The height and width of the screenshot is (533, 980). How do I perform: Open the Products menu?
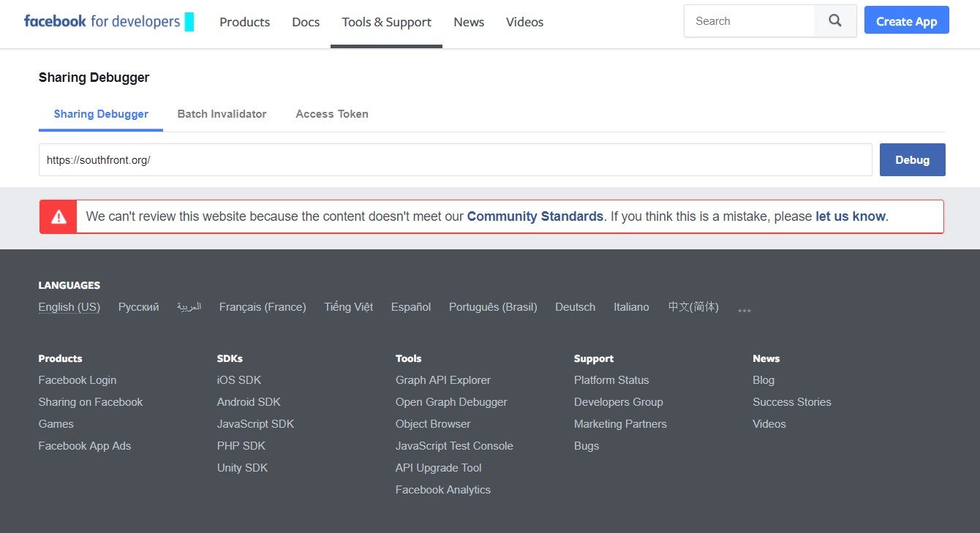point(244,22)
